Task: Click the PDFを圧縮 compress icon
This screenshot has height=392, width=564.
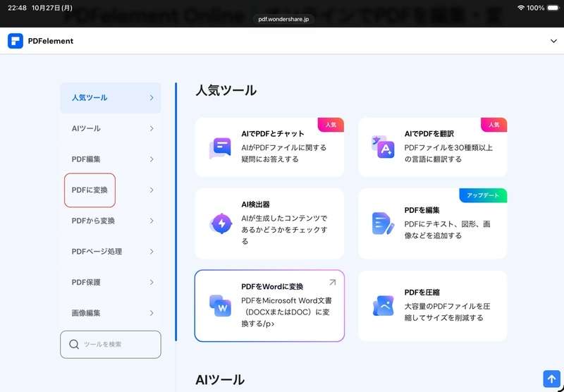Action: [x=383, y=306]
